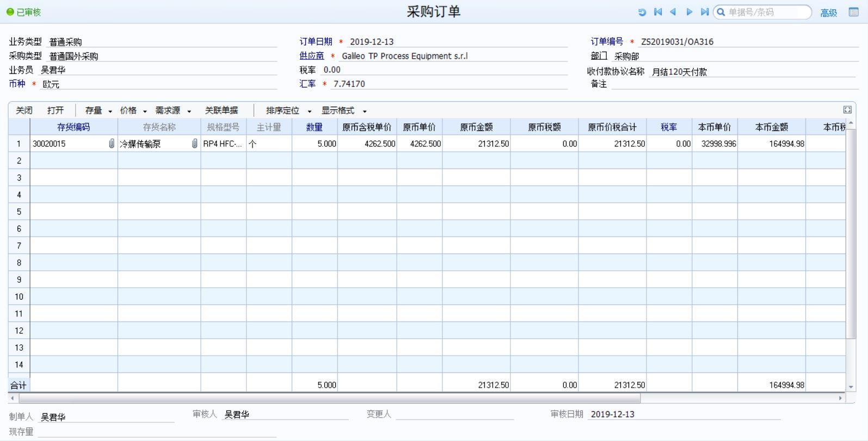The image size is (868, 441).
Task: Click the 原币金额 column header
Action: pyautogui.click(x=476, y=127)
